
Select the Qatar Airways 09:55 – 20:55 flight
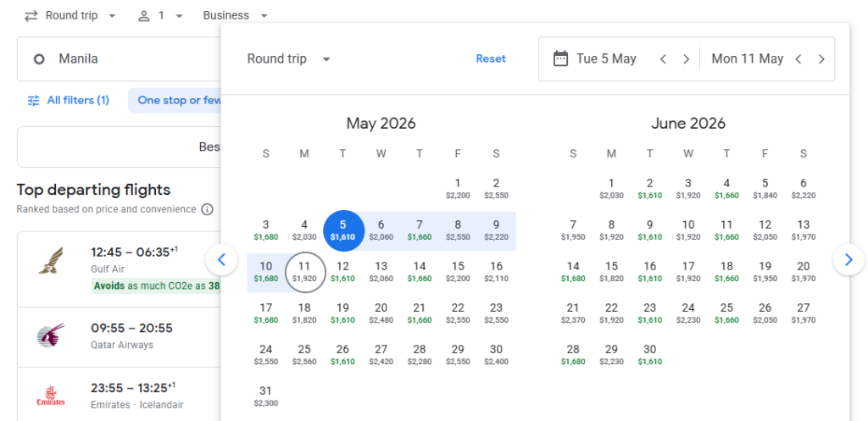pos(119,337)
